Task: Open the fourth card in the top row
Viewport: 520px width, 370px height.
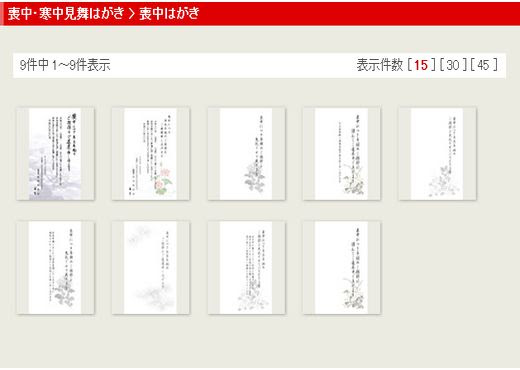Action: click(x=342, y=154)
